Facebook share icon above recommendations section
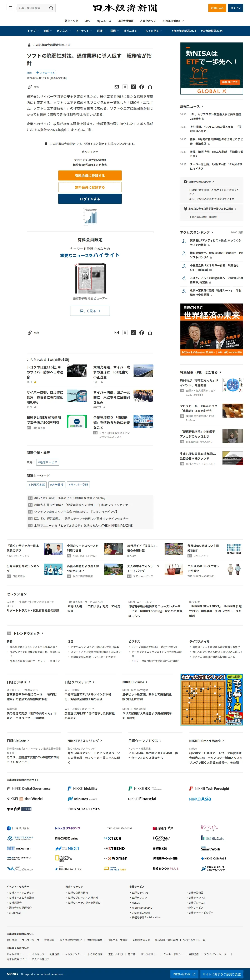250x980 pixels. click(141, 332)
